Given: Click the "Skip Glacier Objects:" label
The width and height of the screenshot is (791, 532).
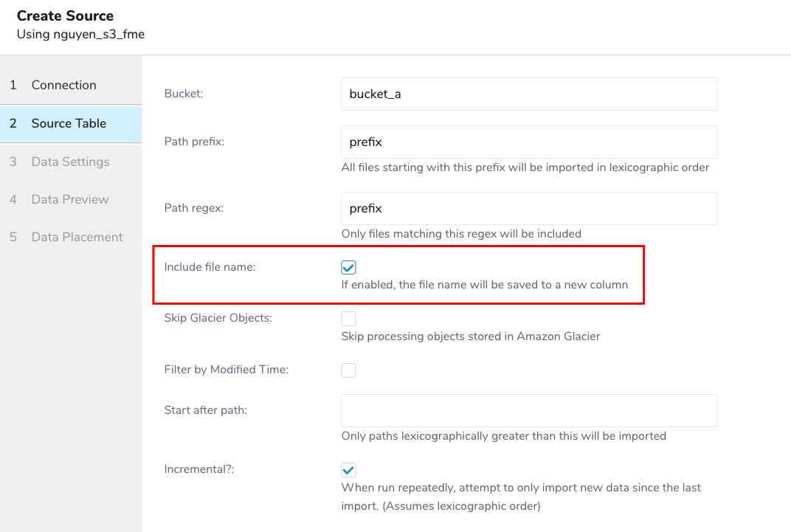Looking at the screenshot, I should click(x=218, y=318).
